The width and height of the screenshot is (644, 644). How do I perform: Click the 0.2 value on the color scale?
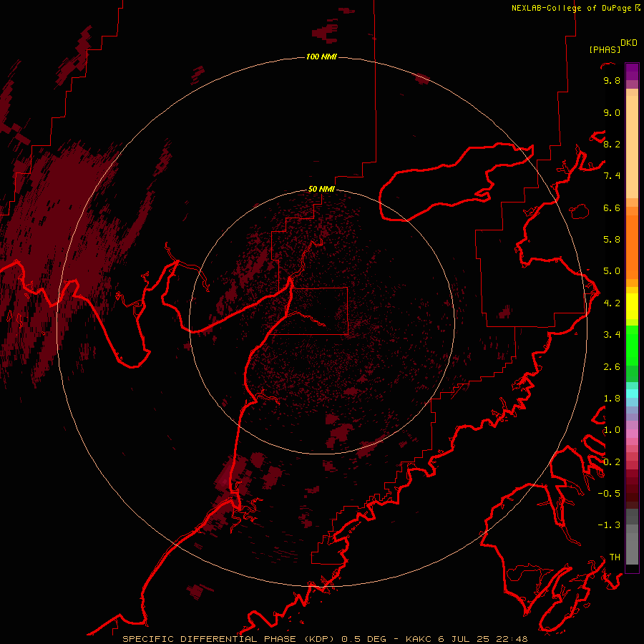[612, 462]
